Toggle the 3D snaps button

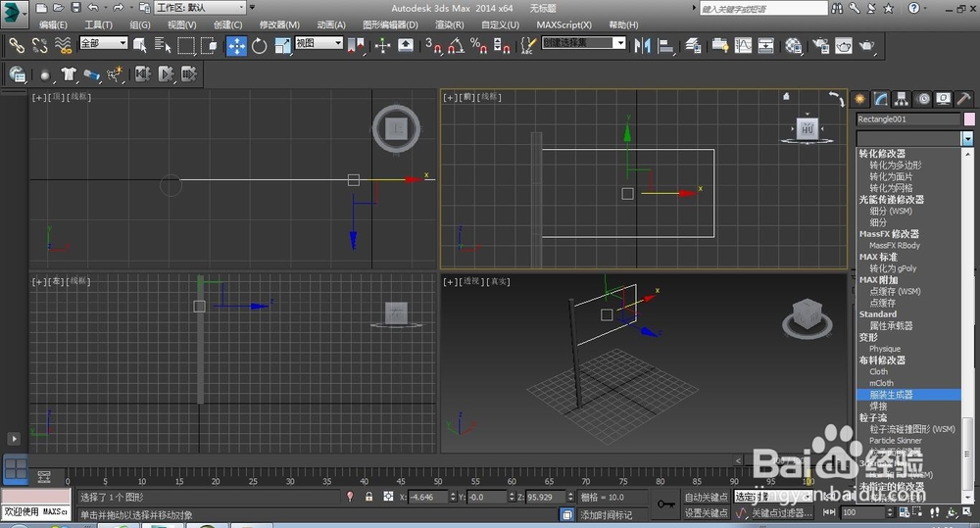(x=432, y=45)
